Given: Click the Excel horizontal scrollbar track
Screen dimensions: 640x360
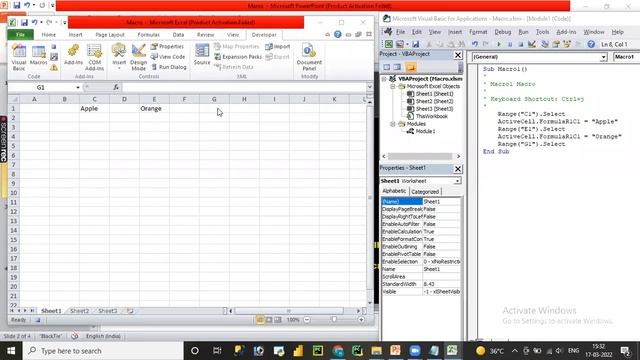Looking at the screenshot, I should click(x=294, y=311).
